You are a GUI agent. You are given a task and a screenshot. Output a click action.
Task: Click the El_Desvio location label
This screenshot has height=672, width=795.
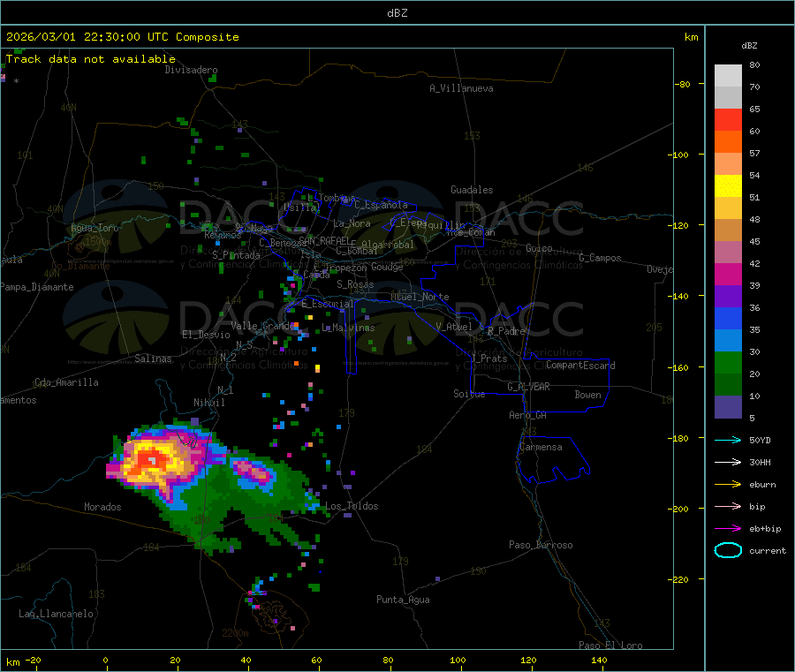tap(206, 335)
